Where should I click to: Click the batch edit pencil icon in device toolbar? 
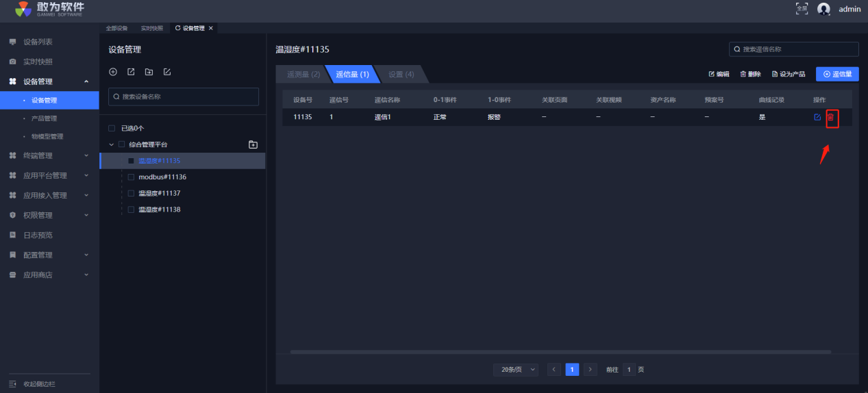coord(167,72)
